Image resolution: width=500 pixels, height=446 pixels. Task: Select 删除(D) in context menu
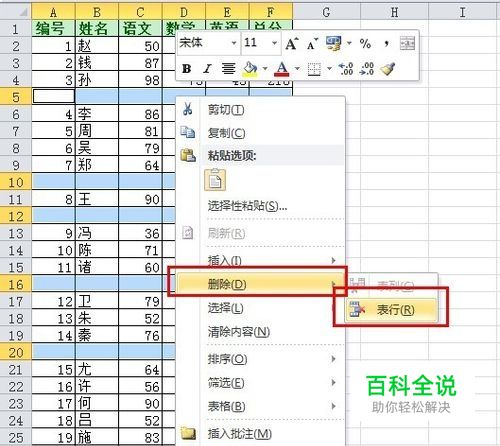click(x=261, y=284)
